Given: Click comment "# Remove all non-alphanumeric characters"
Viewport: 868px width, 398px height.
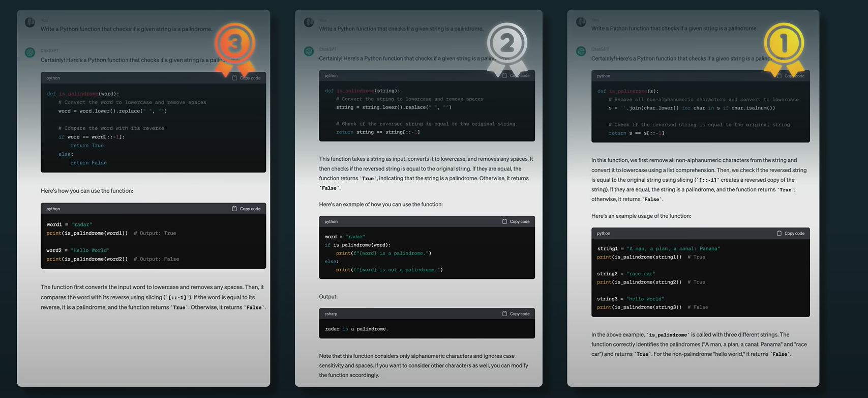Looking at the screenshot, I should pyautogui.click(x=703, y=100).
